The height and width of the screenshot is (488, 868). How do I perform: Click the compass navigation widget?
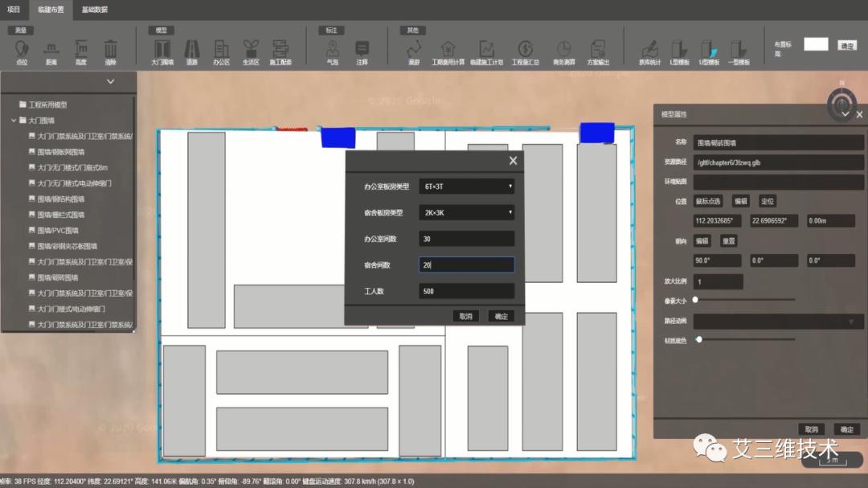(x=841, y=105)
